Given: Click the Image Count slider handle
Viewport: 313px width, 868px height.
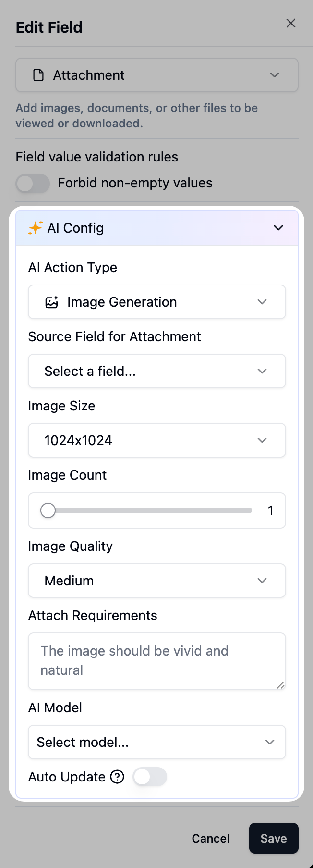Looking at the screenshot, I should [x=48, y=510].
